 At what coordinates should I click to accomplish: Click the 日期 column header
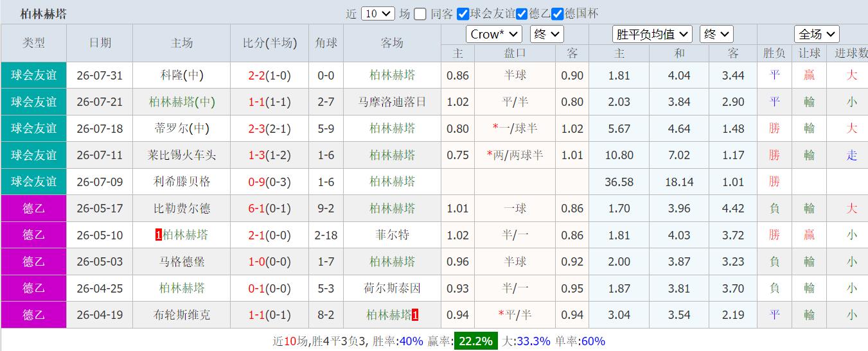[100, 43]
